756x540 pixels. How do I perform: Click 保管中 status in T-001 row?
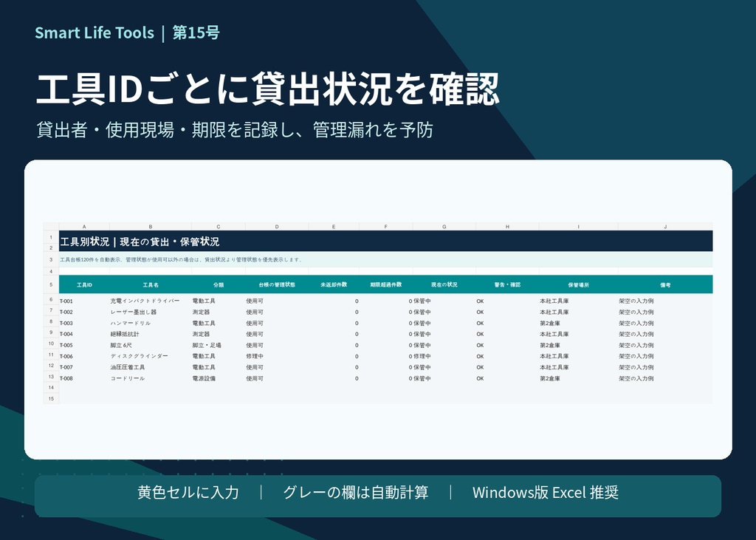[444, 301]
